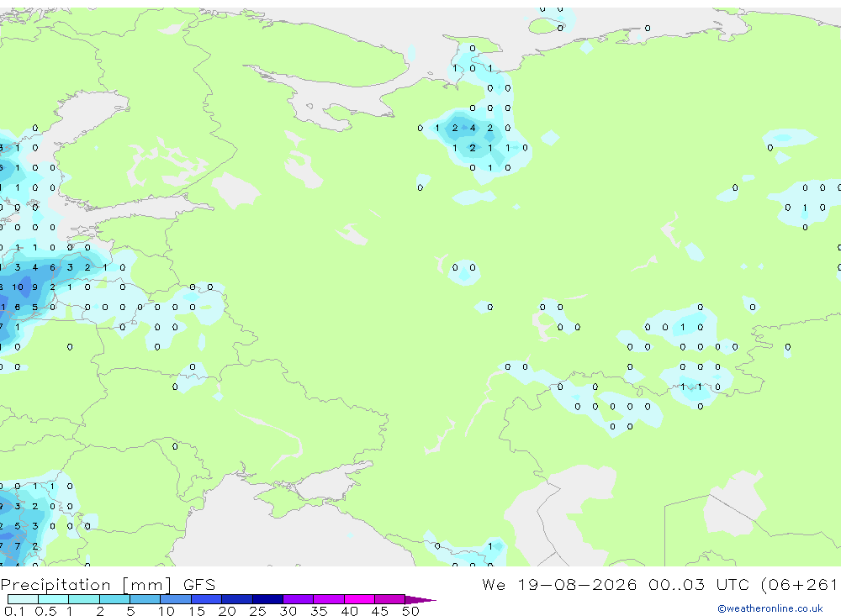Image resolution: width=841 pixels, height=616 pixels.
Task: Click the 25–30 mm dark navy legend swatch
Action: 267,599
